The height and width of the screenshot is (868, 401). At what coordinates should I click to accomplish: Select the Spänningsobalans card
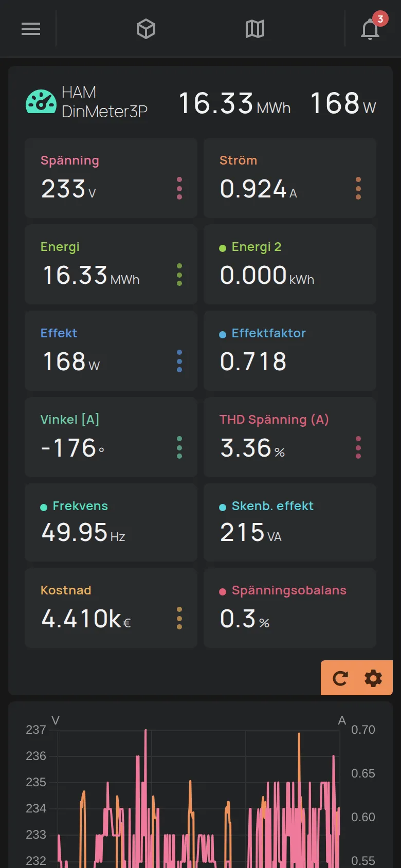[290, 608]
